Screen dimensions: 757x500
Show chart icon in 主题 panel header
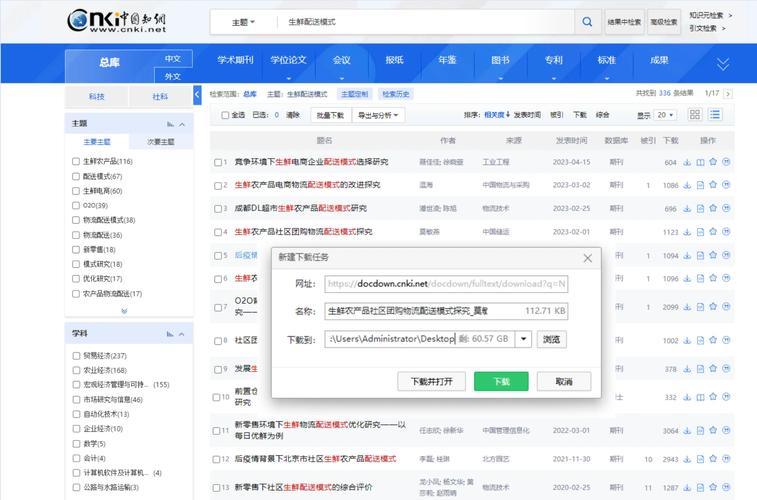coord(170,124)
